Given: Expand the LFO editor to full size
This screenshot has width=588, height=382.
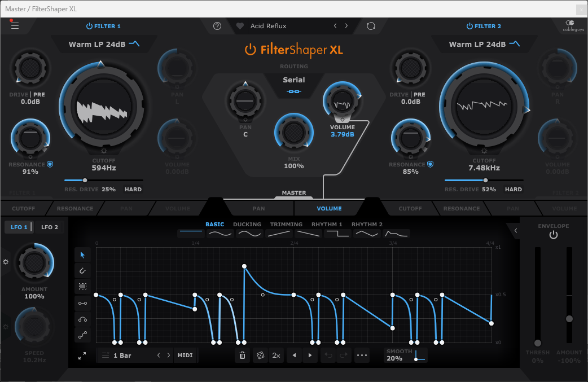Looking at the screenshot, I should 82,355.
